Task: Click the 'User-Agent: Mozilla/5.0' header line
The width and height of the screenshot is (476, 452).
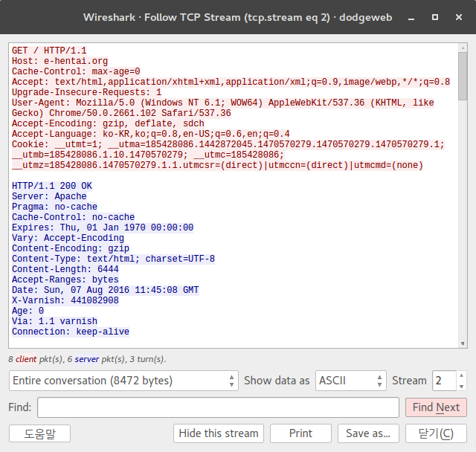Action: click(x=223, y=108)
